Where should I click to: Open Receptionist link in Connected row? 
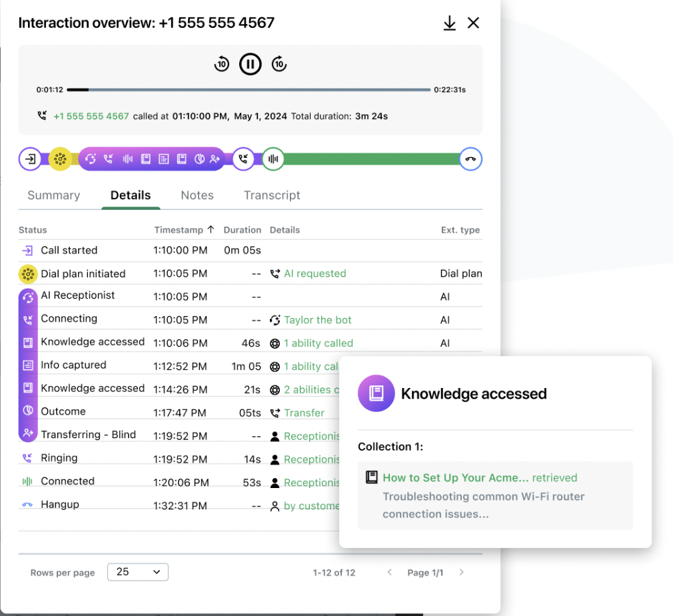pos(311,483)
